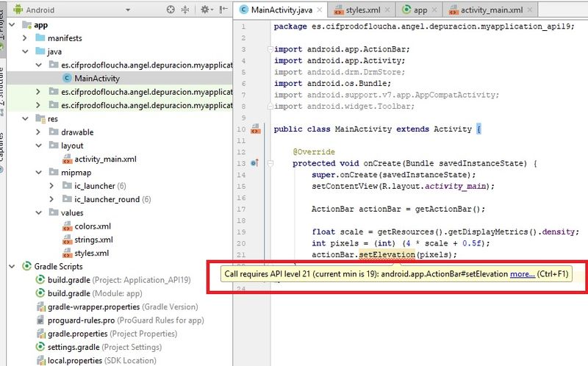The height and width of the screenshot is (366, 588).
Task: Click the drawable folder icon
Action: point(54,132)
